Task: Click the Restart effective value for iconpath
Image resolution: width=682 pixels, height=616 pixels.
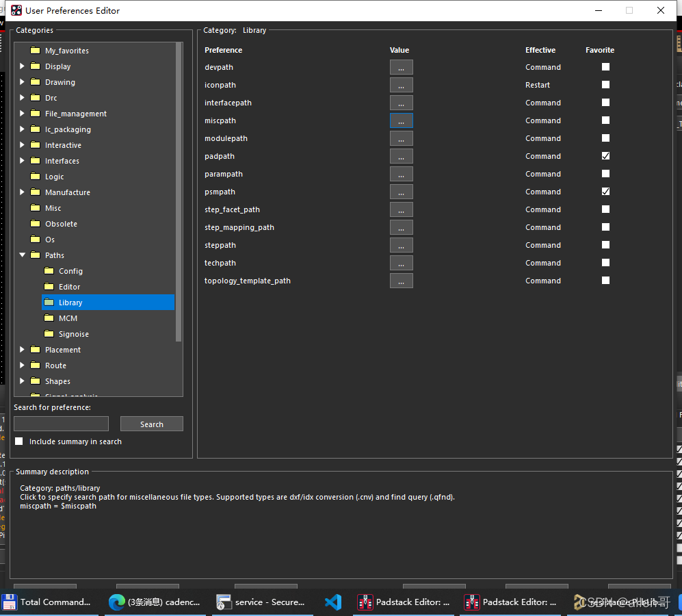Action: click(x=537, y=85)
